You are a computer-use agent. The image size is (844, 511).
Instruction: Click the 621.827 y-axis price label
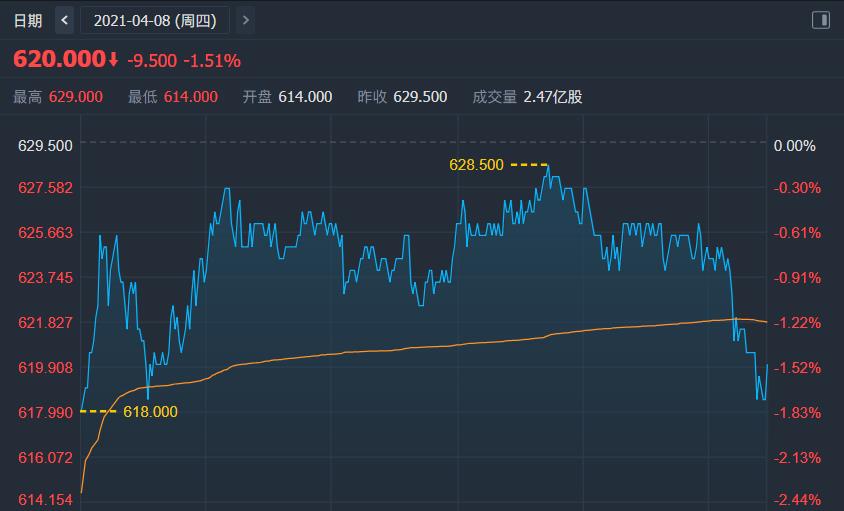pos(45,322)
